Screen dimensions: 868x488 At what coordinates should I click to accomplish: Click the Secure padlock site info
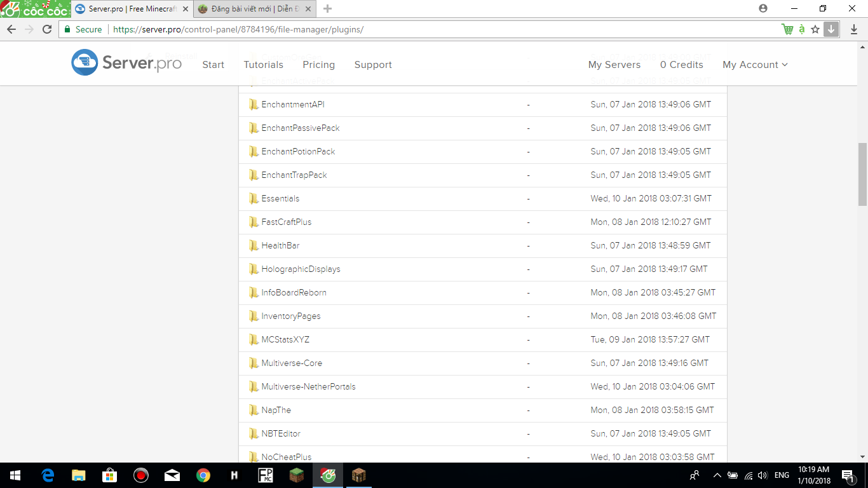coord(83,29)
